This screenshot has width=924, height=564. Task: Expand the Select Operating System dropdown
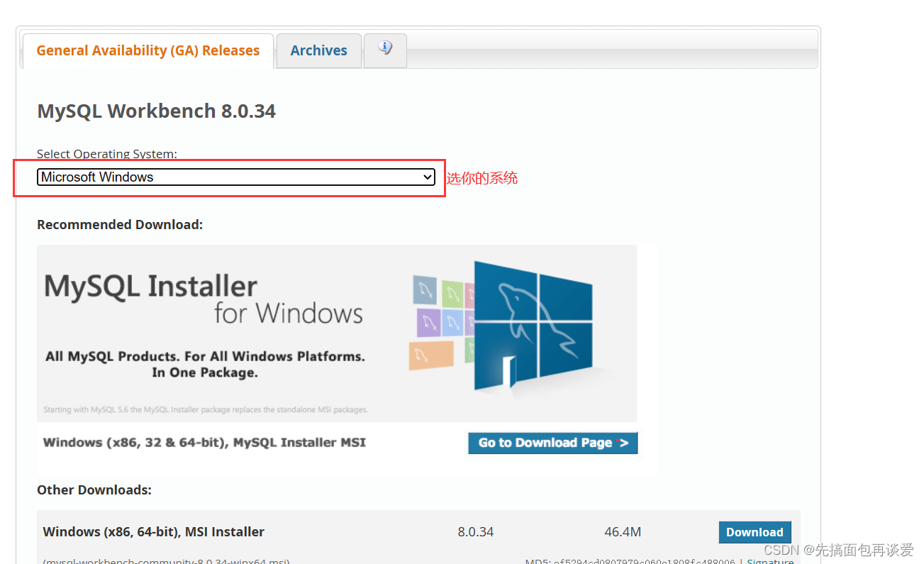tap(236, 177)
